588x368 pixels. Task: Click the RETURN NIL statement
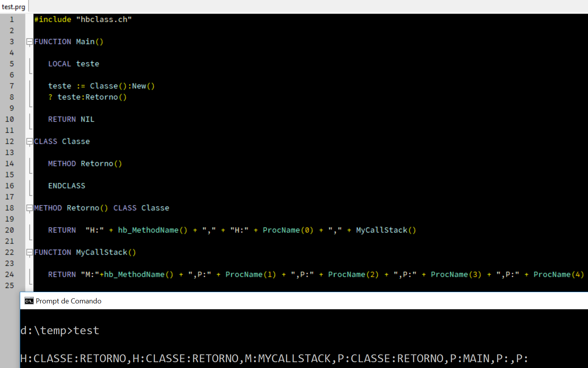point(71,119)
